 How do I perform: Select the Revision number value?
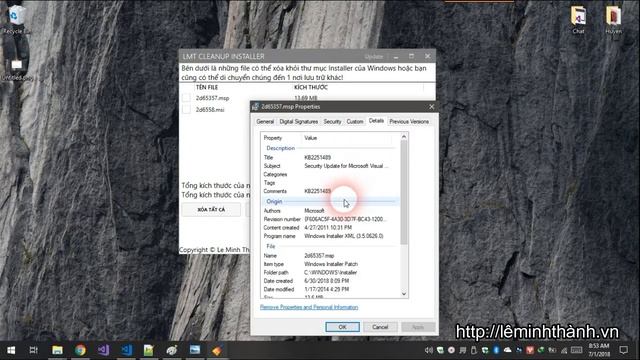(x=345, y=219)
